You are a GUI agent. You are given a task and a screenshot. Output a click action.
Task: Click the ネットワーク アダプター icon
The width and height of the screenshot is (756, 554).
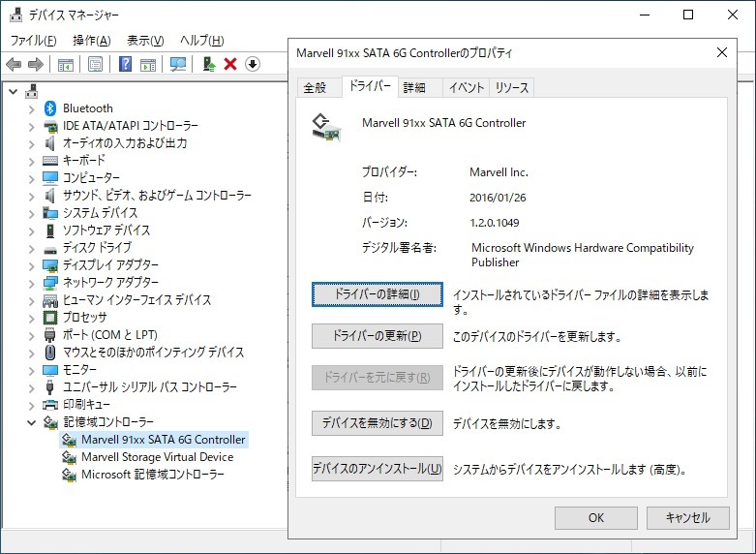tap(50, 283)
